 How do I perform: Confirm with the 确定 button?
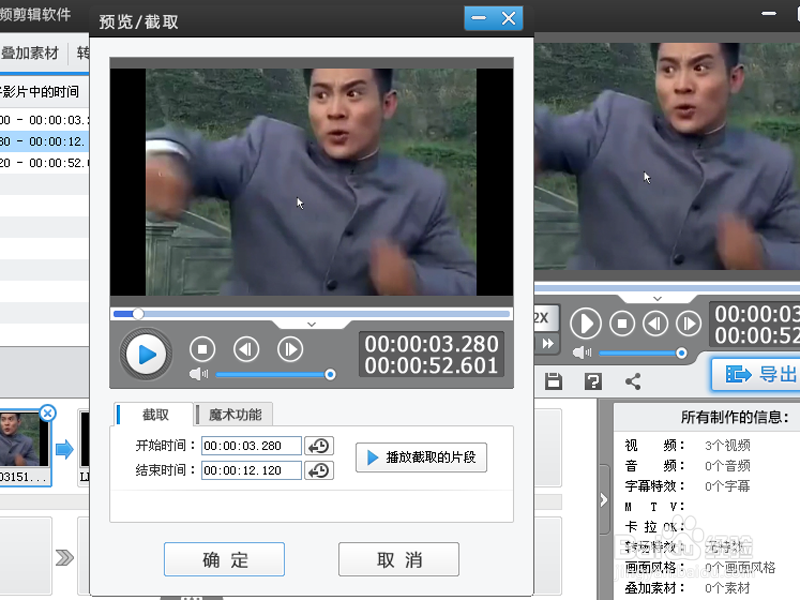[224, 559]
